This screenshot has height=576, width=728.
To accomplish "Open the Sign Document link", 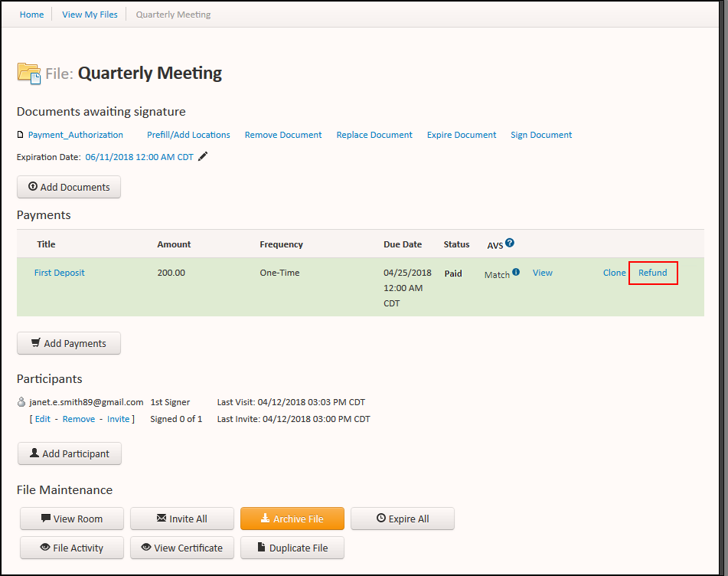I will (x=540, y=134).
